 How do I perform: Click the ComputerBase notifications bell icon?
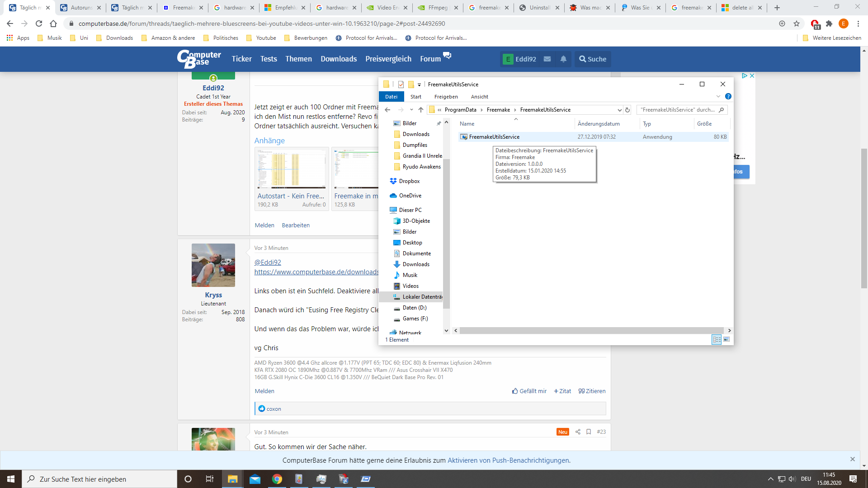tap(563, 59)
